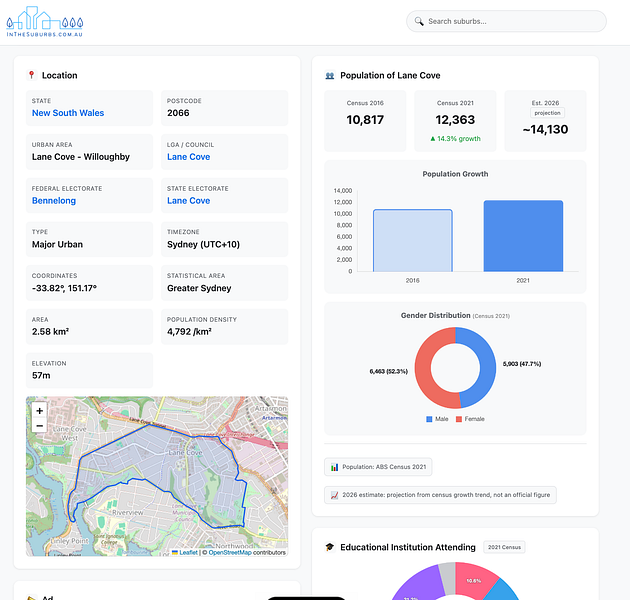Click the projection badge under Est. 2026

(x=547, y=113)
